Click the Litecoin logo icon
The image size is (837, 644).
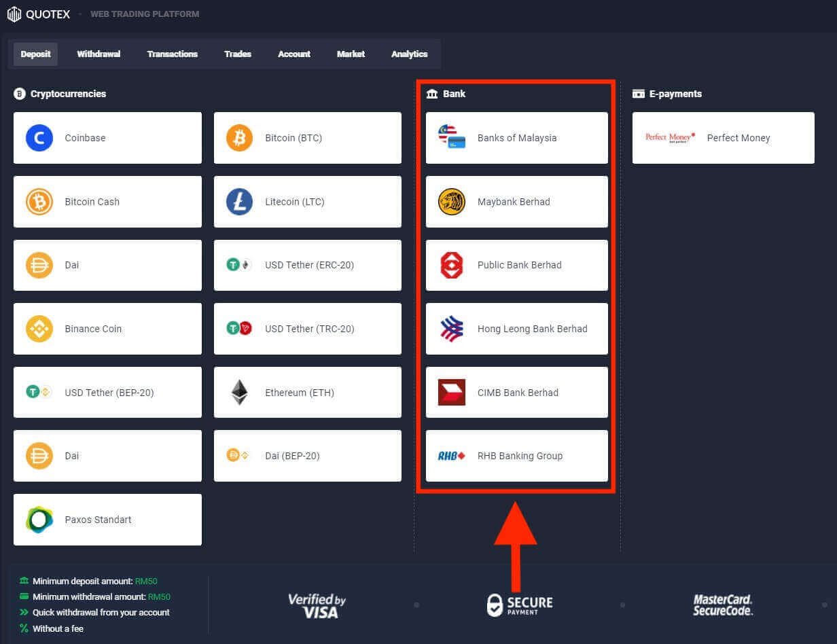click(239, 202)
